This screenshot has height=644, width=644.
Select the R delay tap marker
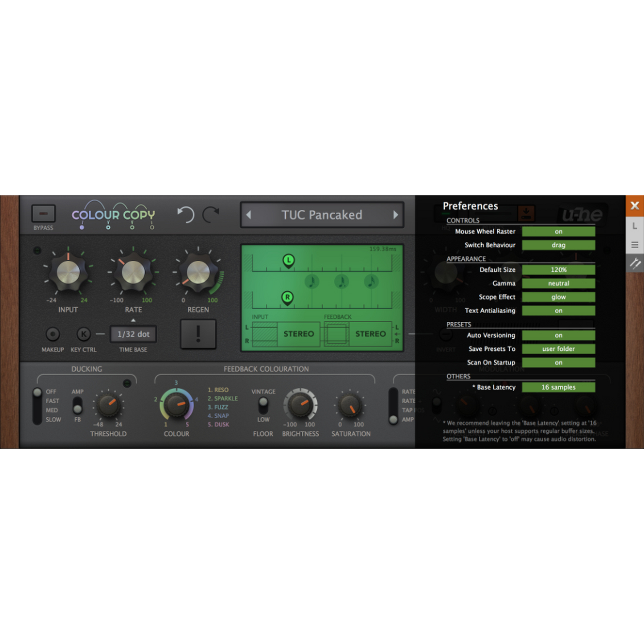287,297
